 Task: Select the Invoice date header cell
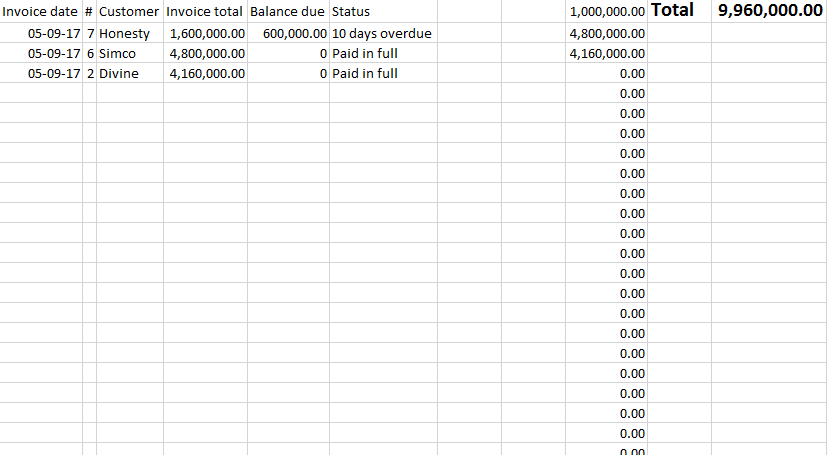coord(41,12)
